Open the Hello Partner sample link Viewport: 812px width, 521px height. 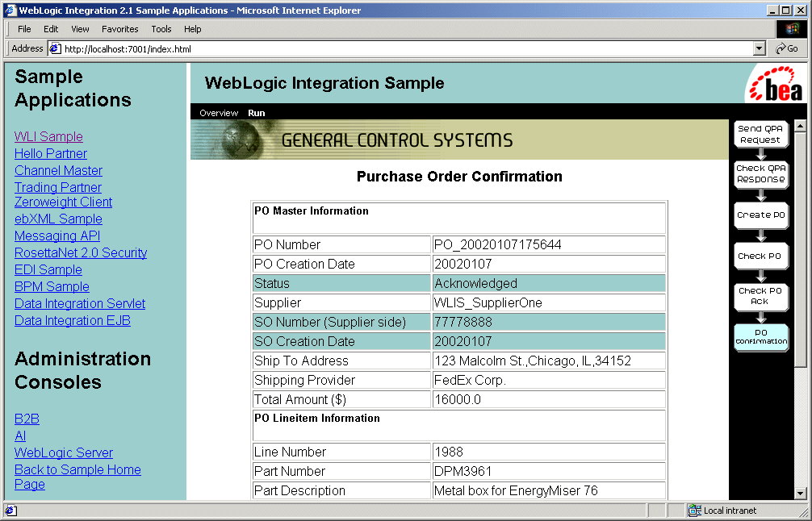coord(51,153)
